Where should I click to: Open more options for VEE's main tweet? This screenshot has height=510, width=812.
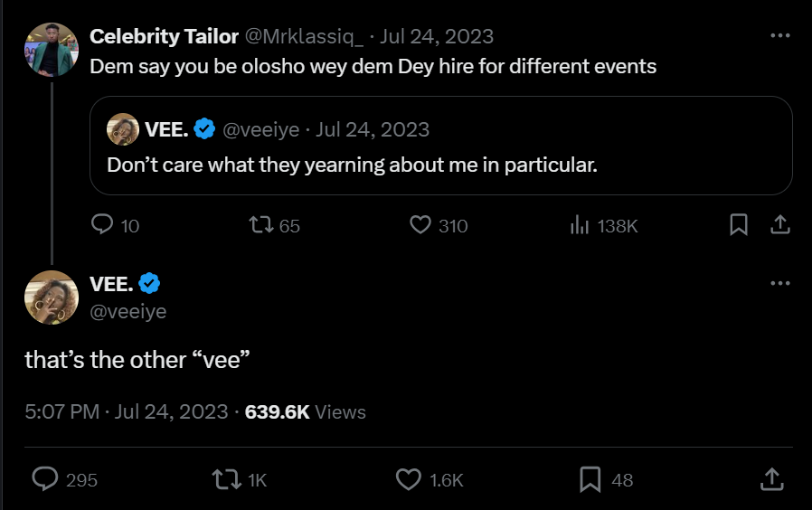[779, 283]
